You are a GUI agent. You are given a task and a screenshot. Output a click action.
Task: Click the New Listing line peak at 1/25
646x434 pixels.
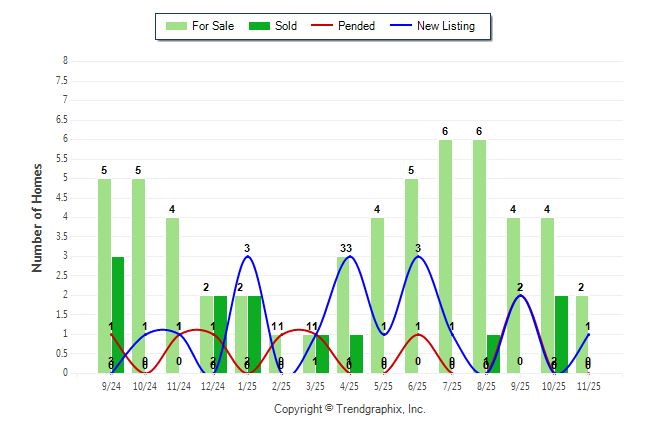247,257
